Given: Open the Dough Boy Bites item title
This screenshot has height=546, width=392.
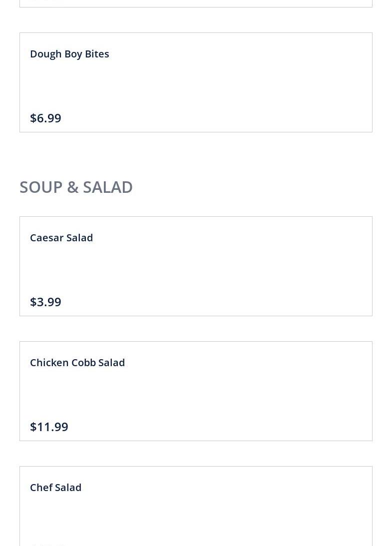Looking at the screenshot, I should (x=69, y=54).
